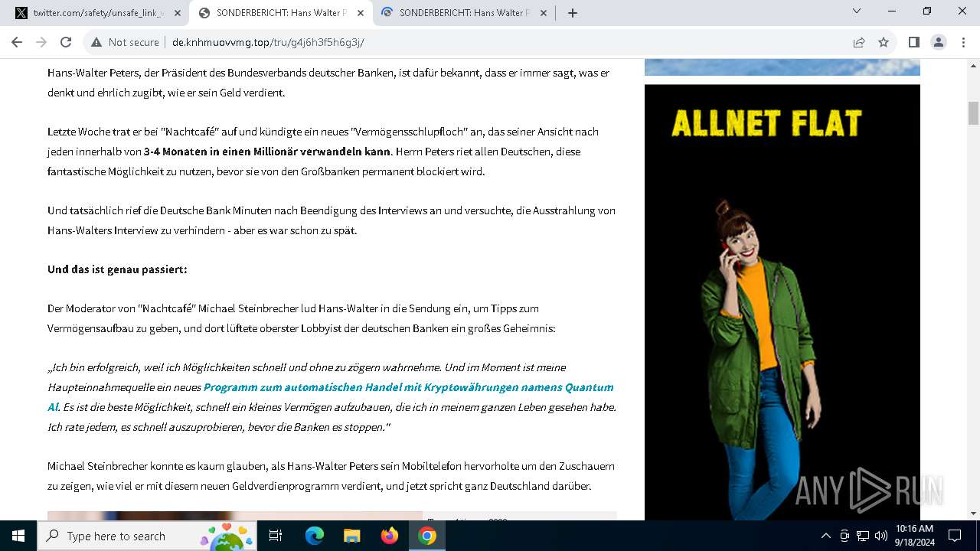Viewport: 980px width, 551px height.
Task: Close the third SONDERBERICHT tab
Action: point(544,13)
